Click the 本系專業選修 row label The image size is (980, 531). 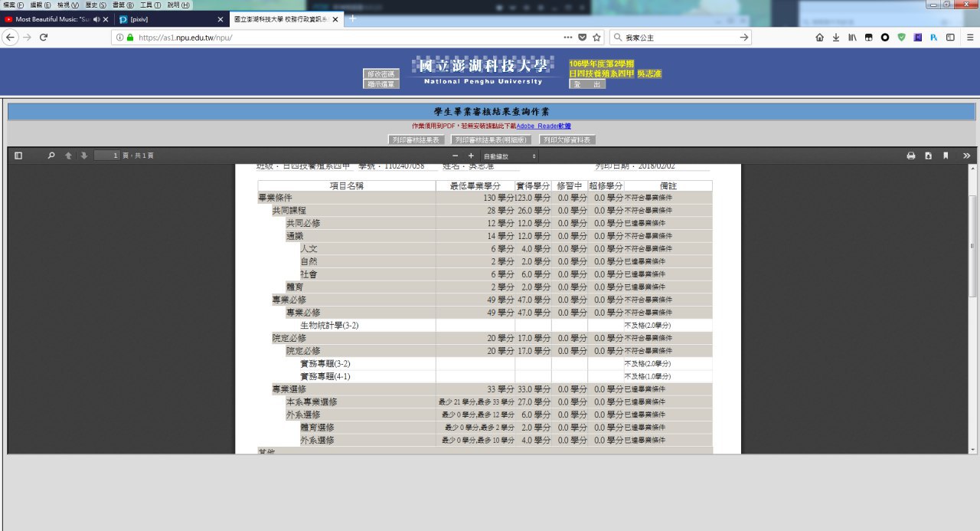click(x=312, y=402)
